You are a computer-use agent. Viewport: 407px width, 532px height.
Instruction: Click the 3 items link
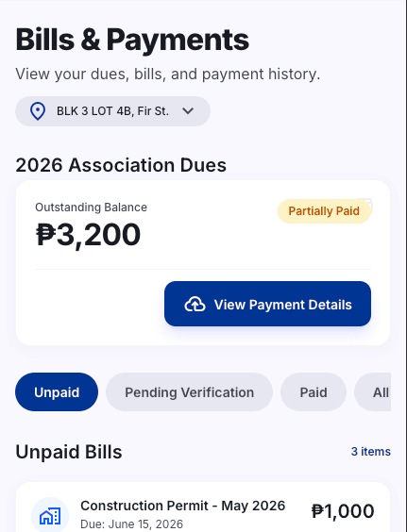(x=371, y=452)
